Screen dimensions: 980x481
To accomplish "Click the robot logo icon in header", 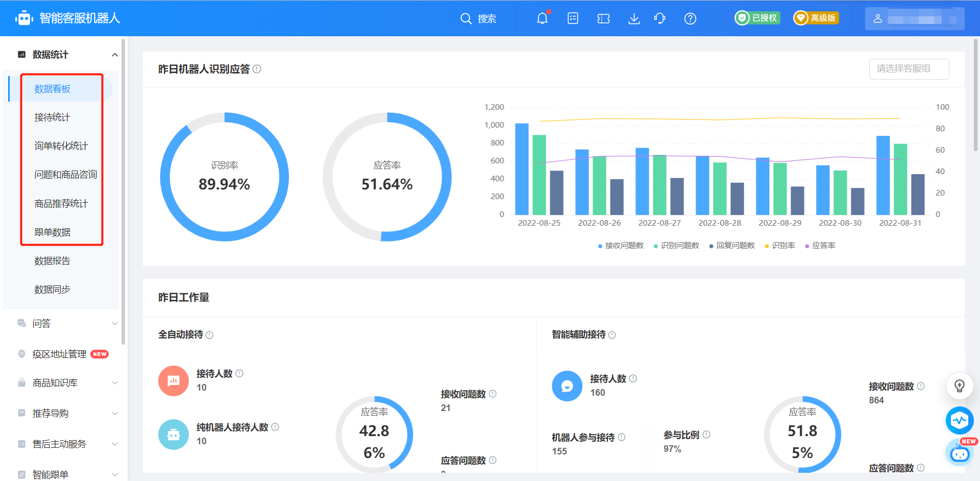I will click(x=24, y=18).
